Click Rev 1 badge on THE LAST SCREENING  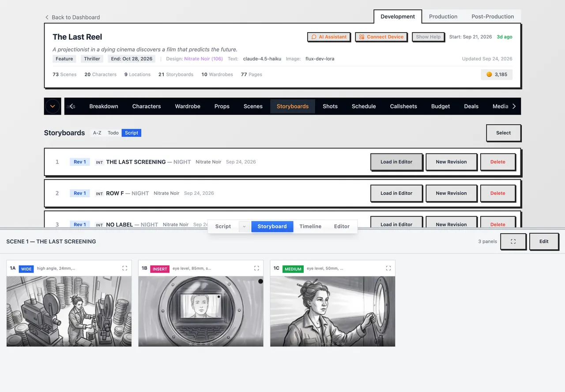[x=80, y=162]
